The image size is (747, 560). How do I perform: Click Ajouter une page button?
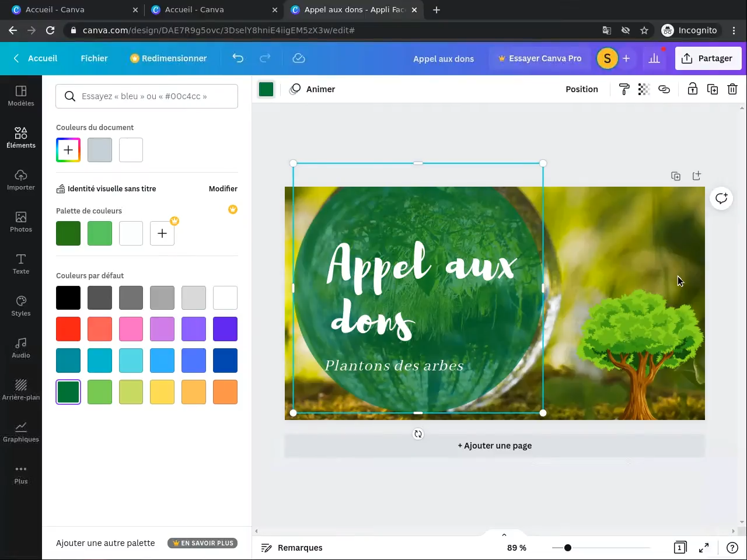pos(495,446)
